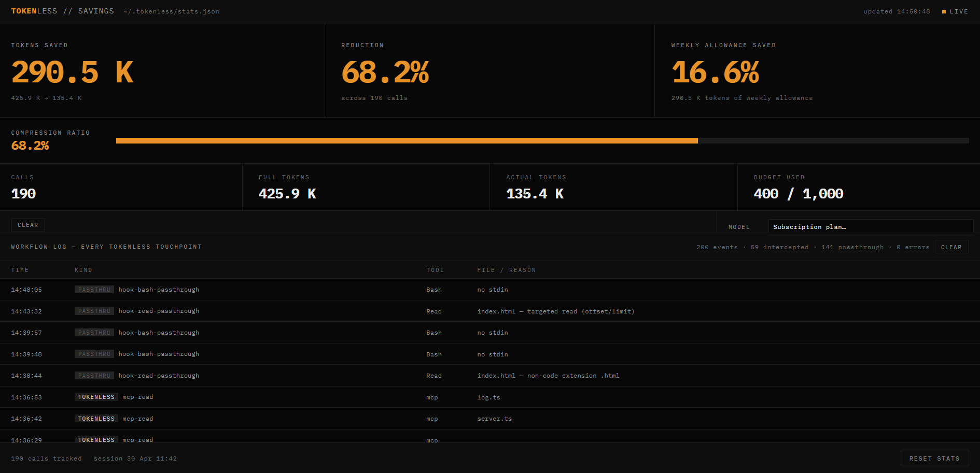Click the CLEAR button above workflow log heading
The height and width of the screenshot is (473, 980).
coord(28,225)
